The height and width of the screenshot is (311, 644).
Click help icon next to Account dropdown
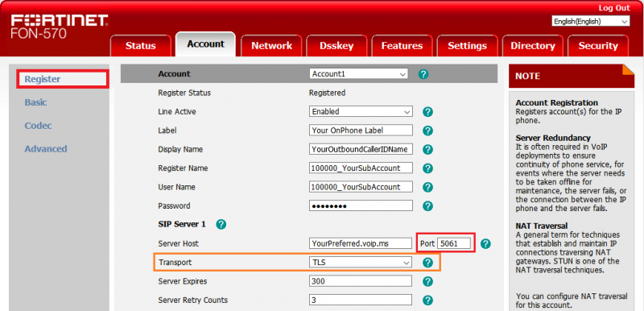pyautogui.click(x=423, y=74)
